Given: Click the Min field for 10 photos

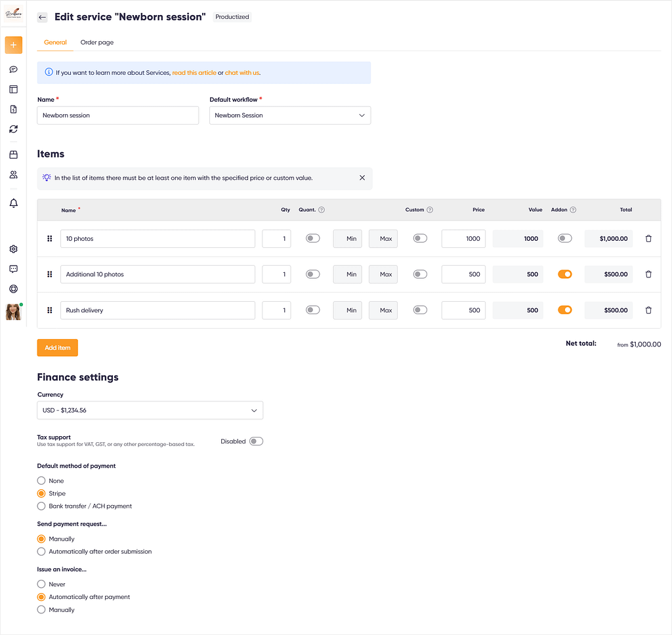Looking at the screenshot, I should (348, 239).
